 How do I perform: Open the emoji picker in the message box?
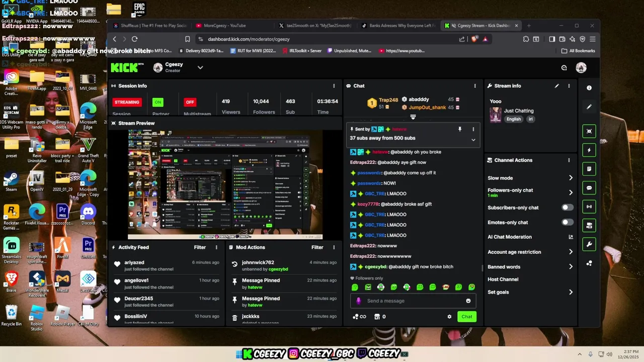(468, 301)
